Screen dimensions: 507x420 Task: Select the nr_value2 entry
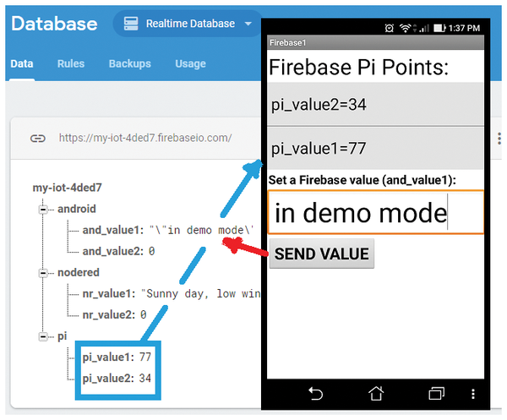[114, 314]
